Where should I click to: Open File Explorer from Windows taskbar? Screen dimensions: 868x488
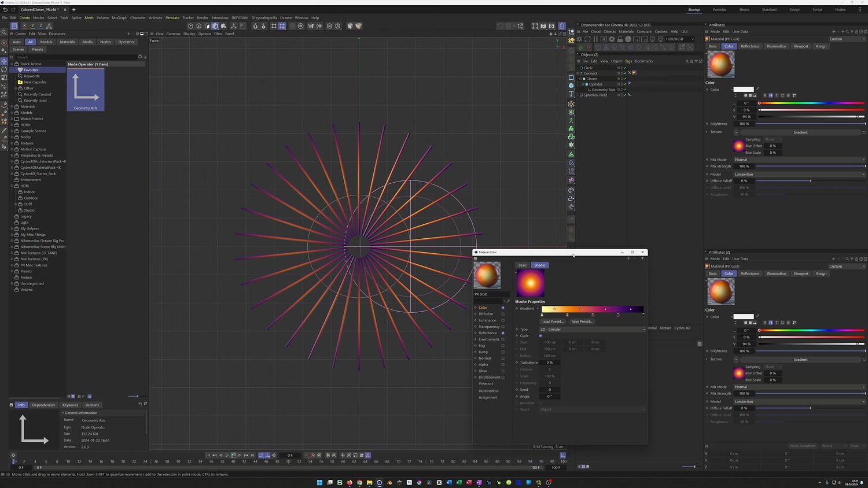pos(369,482)
